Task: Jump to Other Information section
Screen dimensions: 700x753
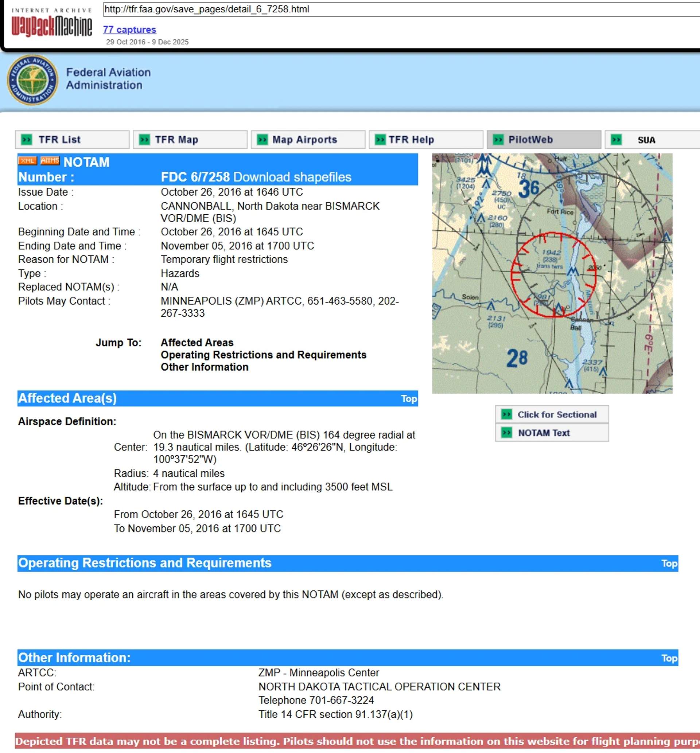Action: [x=205, y=367]
